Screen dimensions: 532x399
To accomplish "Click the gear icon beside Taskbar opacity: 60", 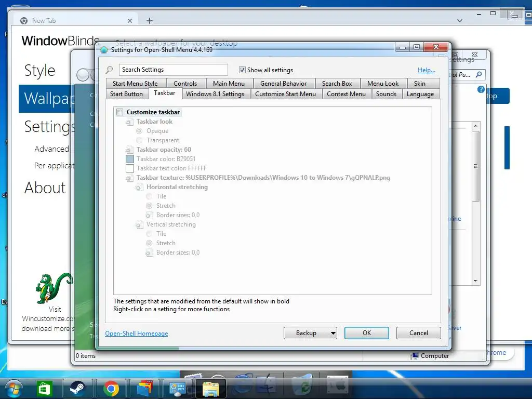I will click(129, 150).
